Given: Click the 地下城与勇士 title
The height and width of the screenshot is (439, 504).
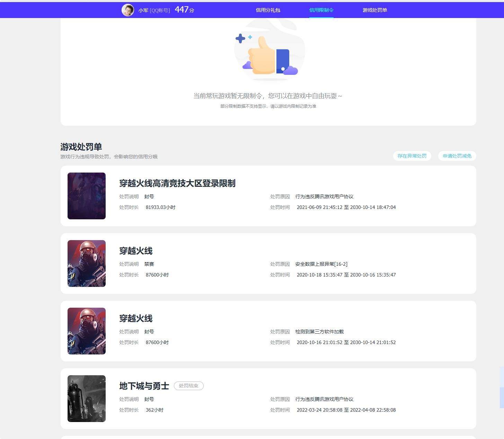Looking at the screenshot, I should point(144,386).
